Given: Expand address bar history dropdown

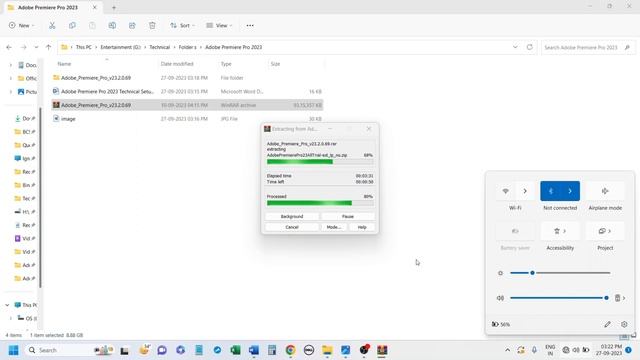Looking at the screenshot, I should (x=515, y=47).
